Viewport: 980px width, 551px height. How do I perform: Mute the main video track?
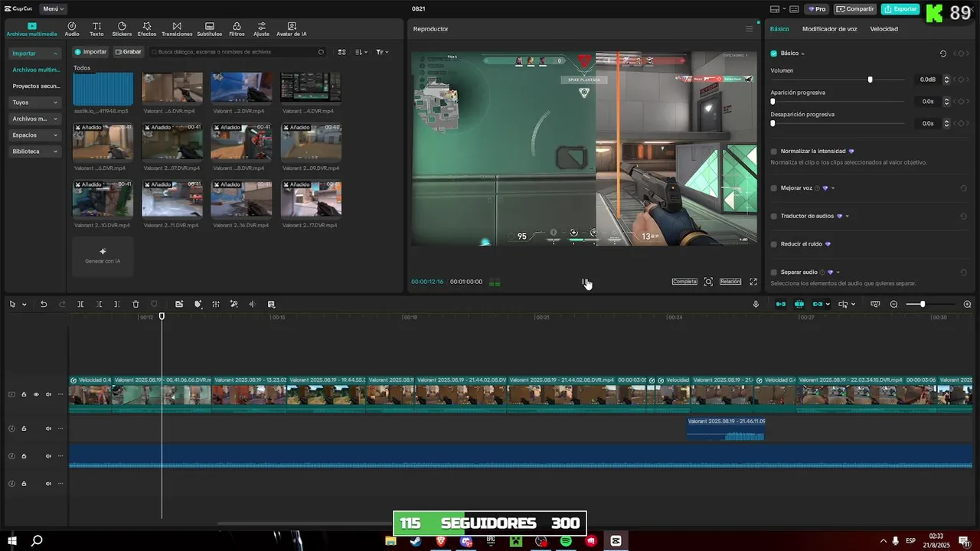pyautogui.click(x=48, y=395)
